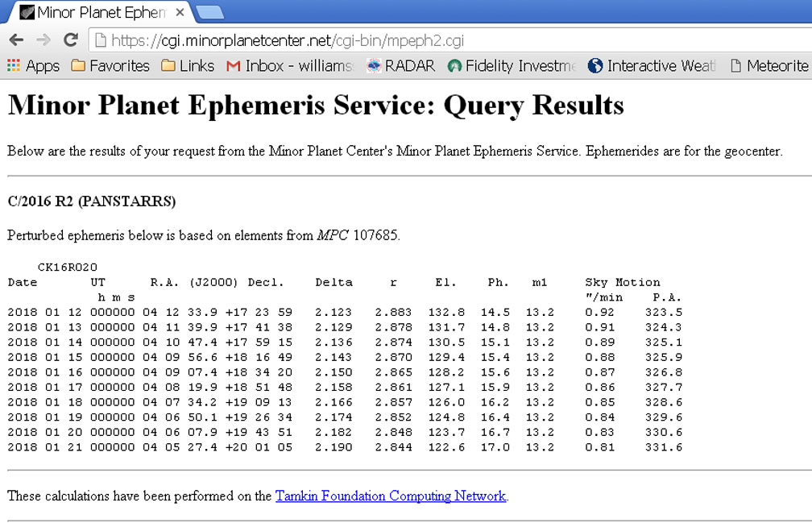Open a new tab with the blank tab button
The image size is (812, 523).
coord(209,11)
